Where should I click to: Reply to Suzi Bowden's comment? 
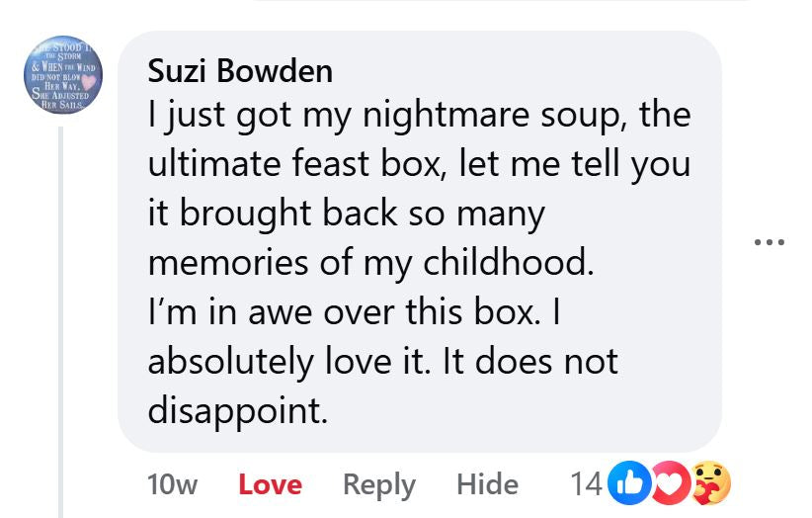(378, 484)
